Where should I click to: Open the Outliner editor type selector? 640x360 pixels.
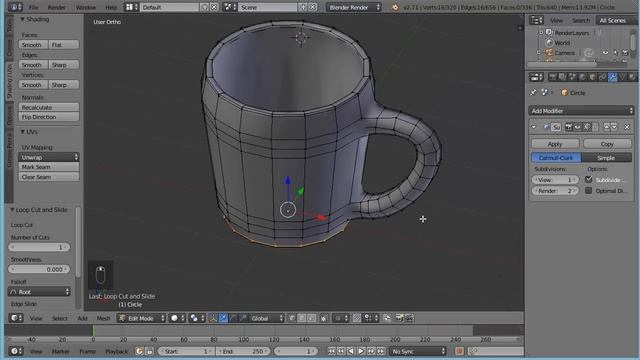pos(536,20)
